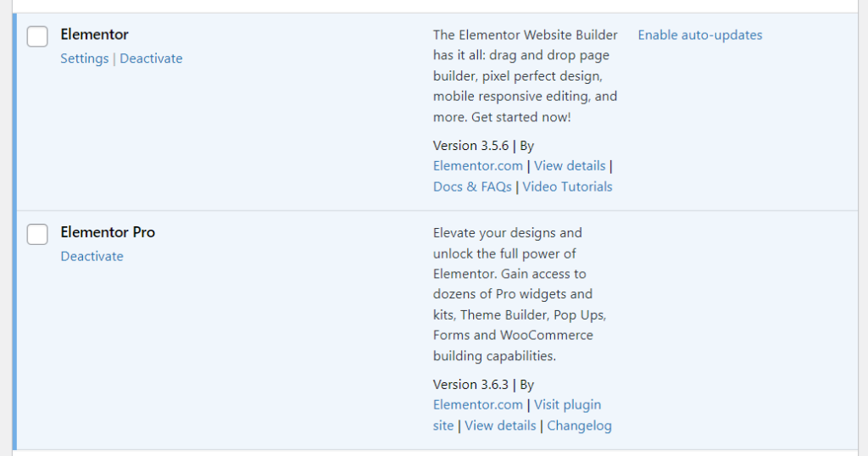Open Elementor.com link under Version 3.5.6
The image size is (868, 456).
(477, 166)
